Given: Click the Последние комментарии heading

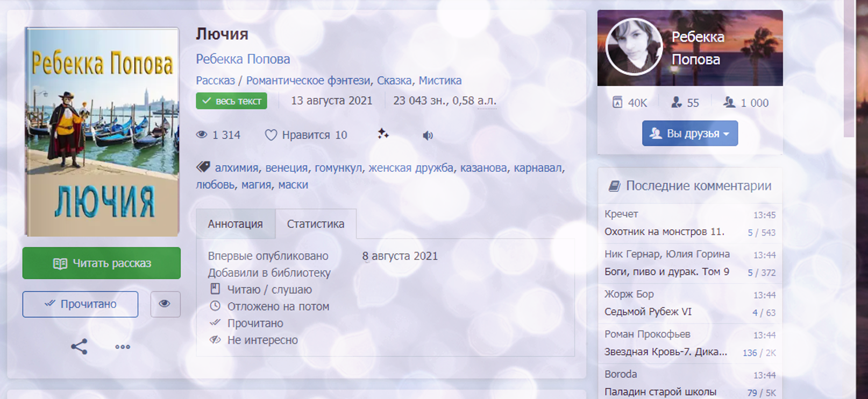Looking at the screenshot, I should pyautogui.click(x=699, y=186).
